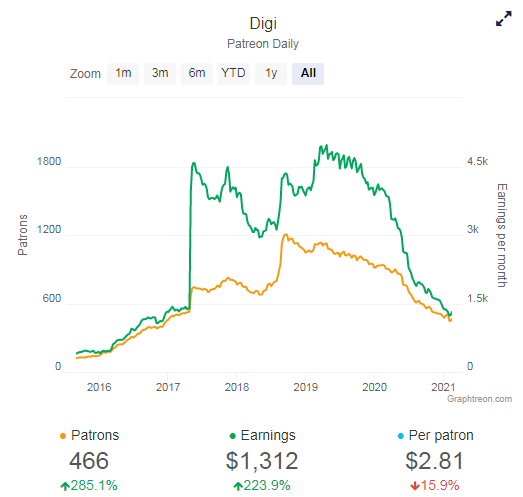This screenshot has width=523, height=497.
Task: Click the 1200 patrons axis label
Action: (49, 229)
